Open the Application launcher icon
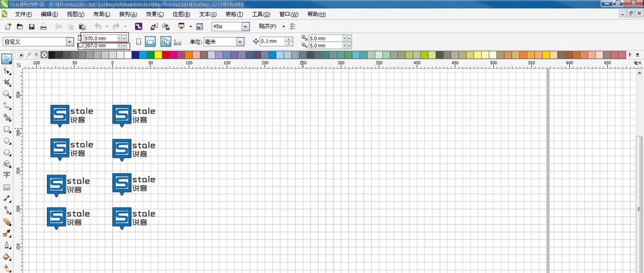Screen dimensions: 644x273 click(181, 26)
